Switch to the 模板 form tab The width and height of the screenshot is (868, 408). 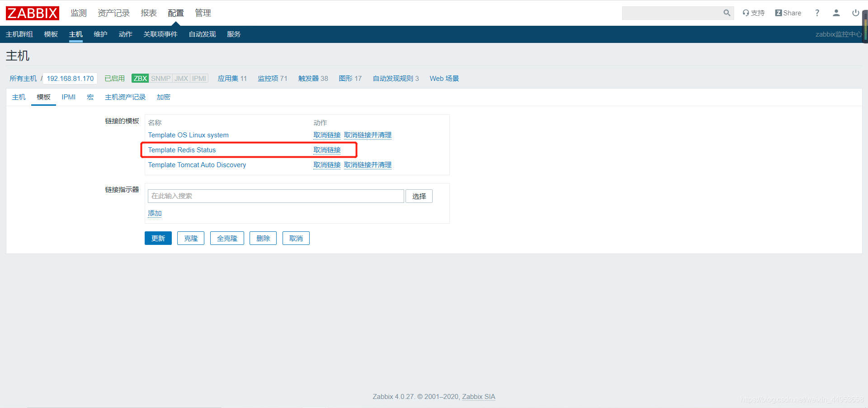click(x=44, y=97)
